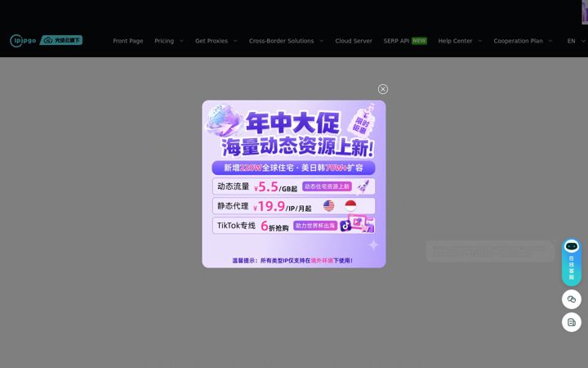Click the 年中大促 banner headline

(292, 123)
